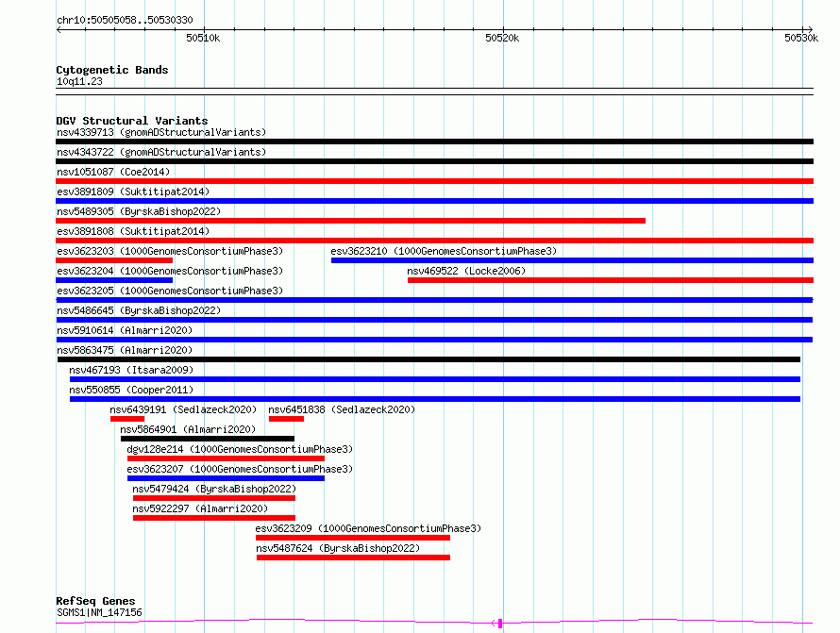The width and height of the screenshot is (840, 633).
Task: Select the nsv5910614 (Almarri2020) label
Action: (125, 330)
